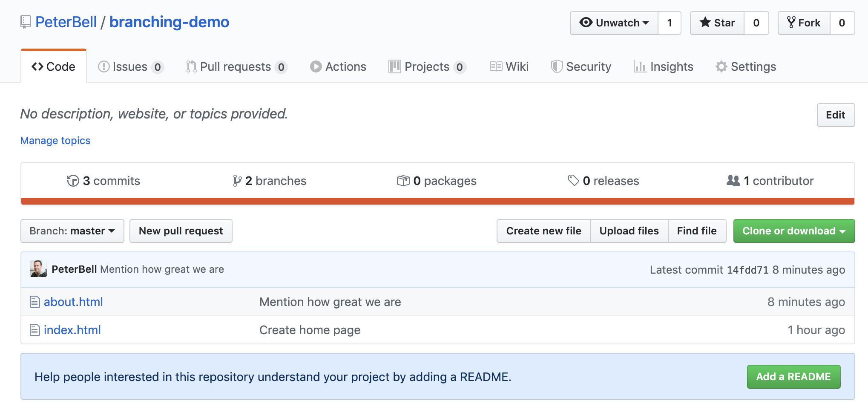Click the New pull request button
The height and width of the screenshot is (410, 868).
(181, 231)
